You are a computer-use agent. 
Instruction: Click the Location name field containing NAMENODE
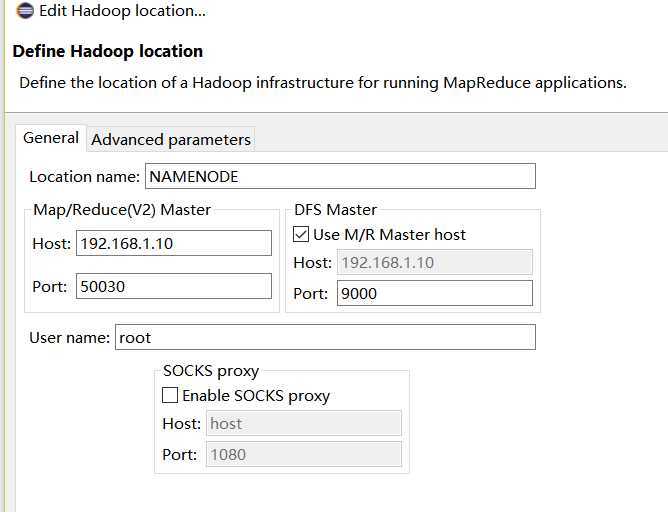[x=340, y=177]
